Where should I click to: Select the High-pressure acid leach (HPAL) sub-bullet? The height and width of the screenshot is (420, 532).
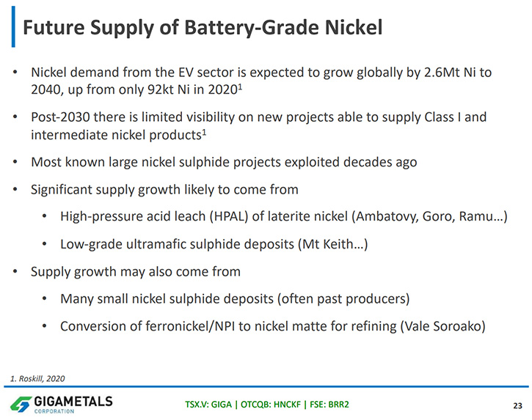pos(284,216)
